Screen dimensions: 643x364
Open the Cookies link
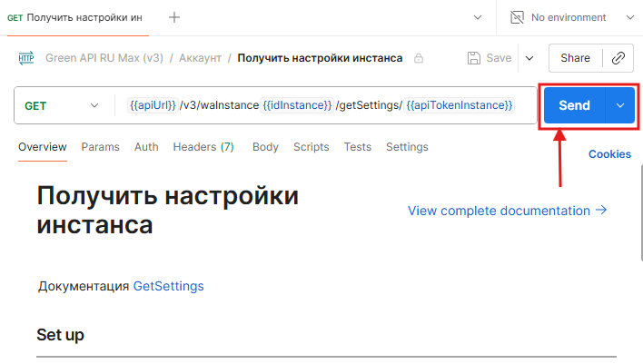click(x=609, y=154)
